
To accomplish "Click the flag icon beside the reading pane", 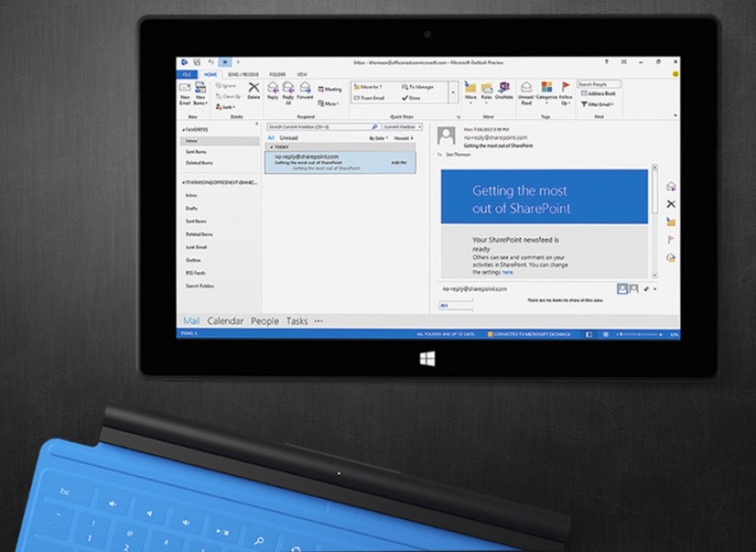I will (671, 239).
